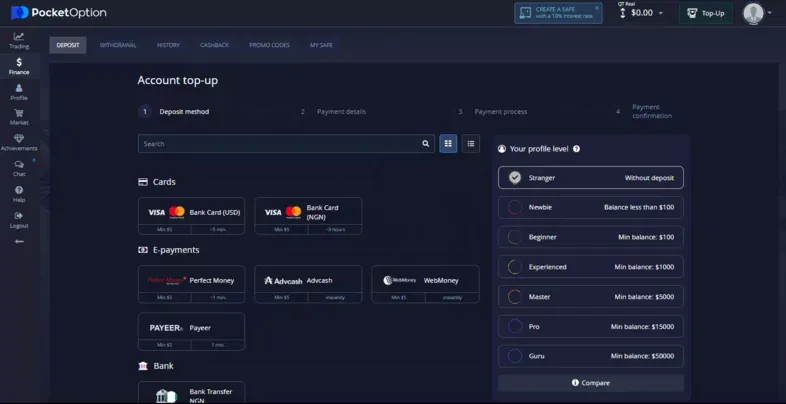
Task: Expand the $0.00 account balance dropdown
Action: tap(642, 13)
